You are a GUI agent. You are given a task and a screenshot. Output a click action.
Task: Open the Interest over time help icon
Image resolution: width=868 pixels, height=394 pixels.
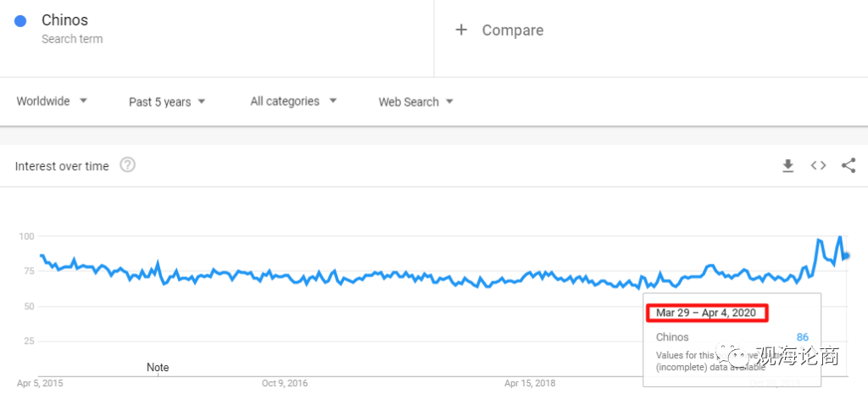pos(127,165)
